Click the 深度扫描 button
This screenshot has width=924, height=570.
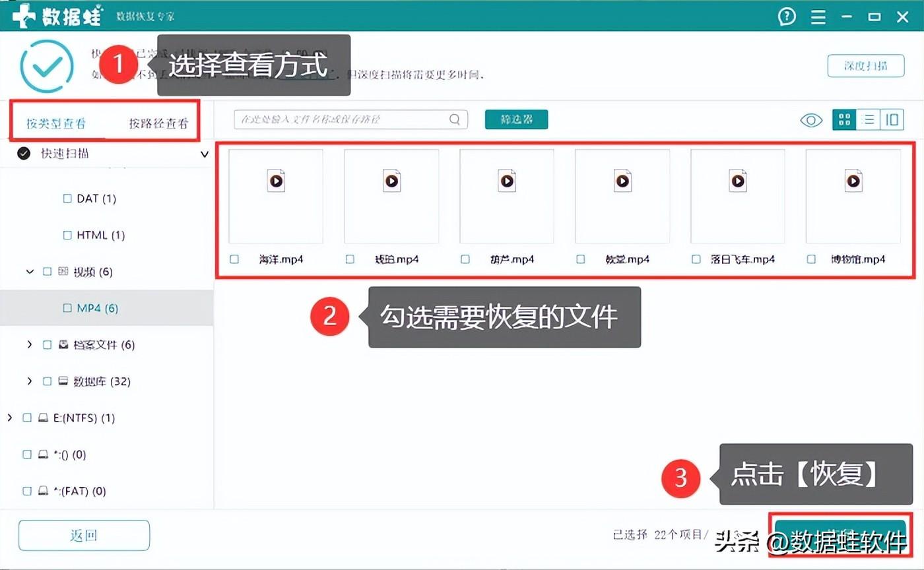865,65
